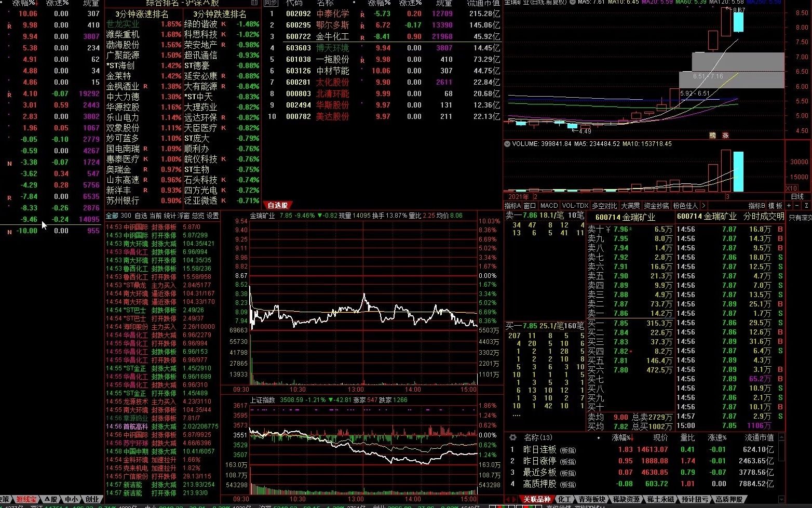This screenshot has height=508, width=812.
Task: Click 世龙实业 in 3分钟涨速排名
Action: [x=123, y=24]
